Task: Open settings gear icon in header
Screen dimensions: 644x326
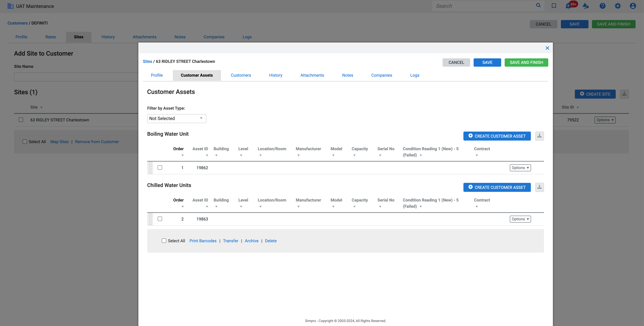Action: click(618, 6)
